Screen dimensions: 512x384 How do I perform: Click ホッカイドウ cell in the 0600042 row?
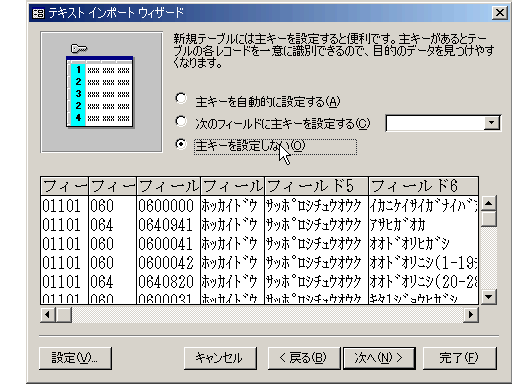(232, 263)
